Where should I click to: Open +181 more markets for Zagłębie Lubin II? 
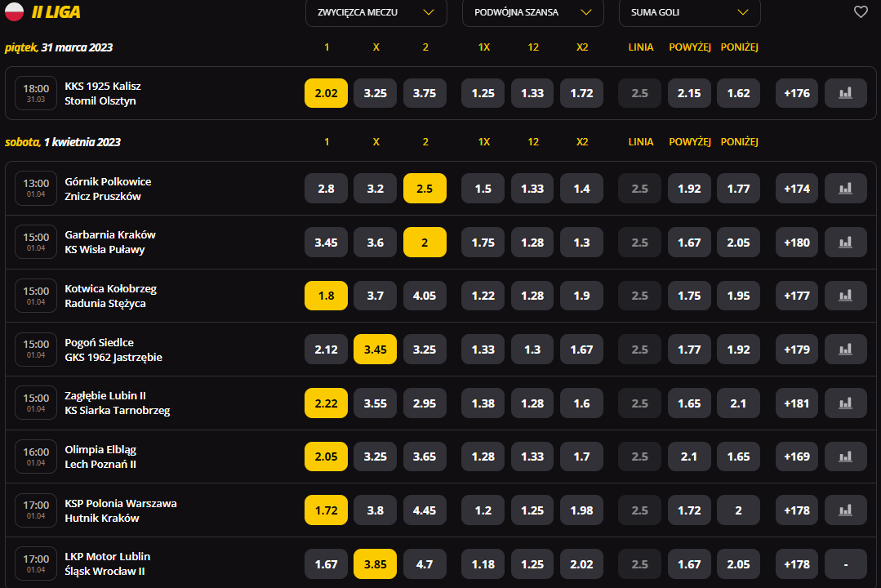tap(797, 403)
